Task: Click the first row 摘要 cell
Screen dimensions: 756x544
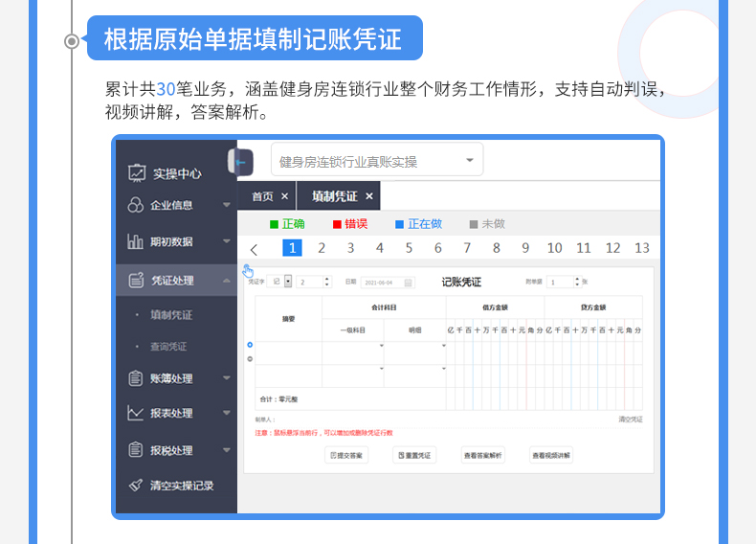Action: pyautogui.click(x=288, y=353)
